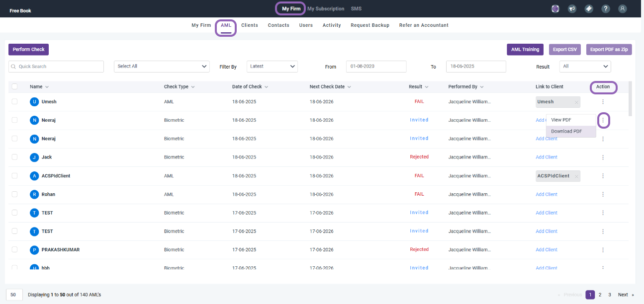The width and height of the screenshot is (644, 304).
Task: Click Rohan's avatar circle
Action: click(34, 194)
